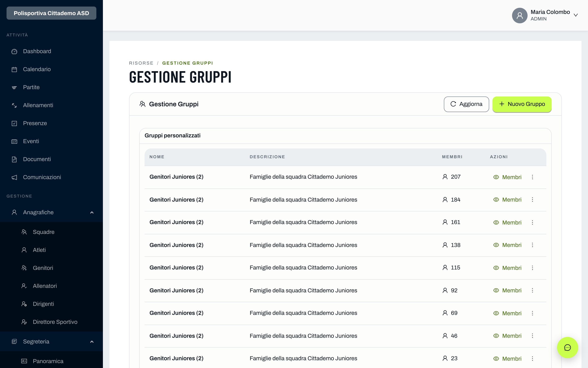Select the description in the 92-member row
Image resolution: width=588 pixels, height=368 pixels.
(303, 291)
